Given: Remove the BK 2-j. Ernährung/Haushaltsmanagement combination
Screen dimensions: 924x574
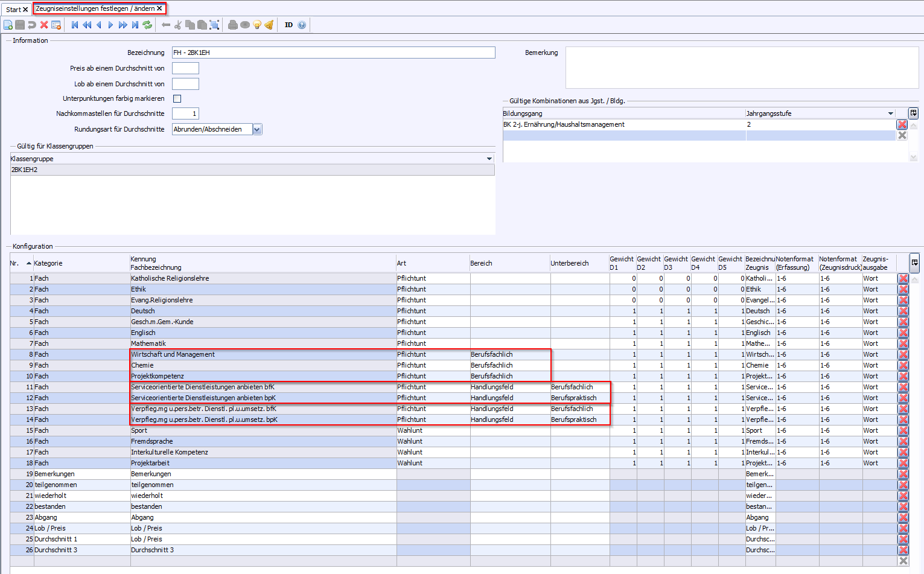Looking at the screenshot, I should [902, 124].
